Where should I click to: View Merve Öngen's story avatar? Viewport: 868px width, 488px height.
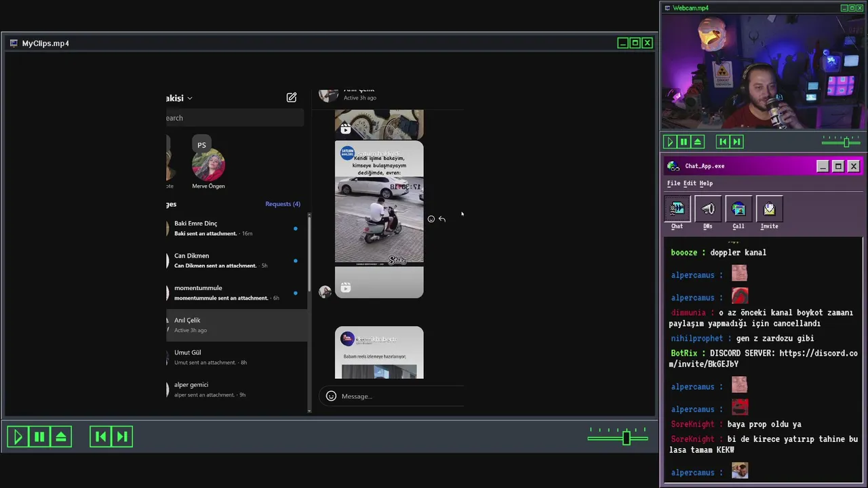208,166
